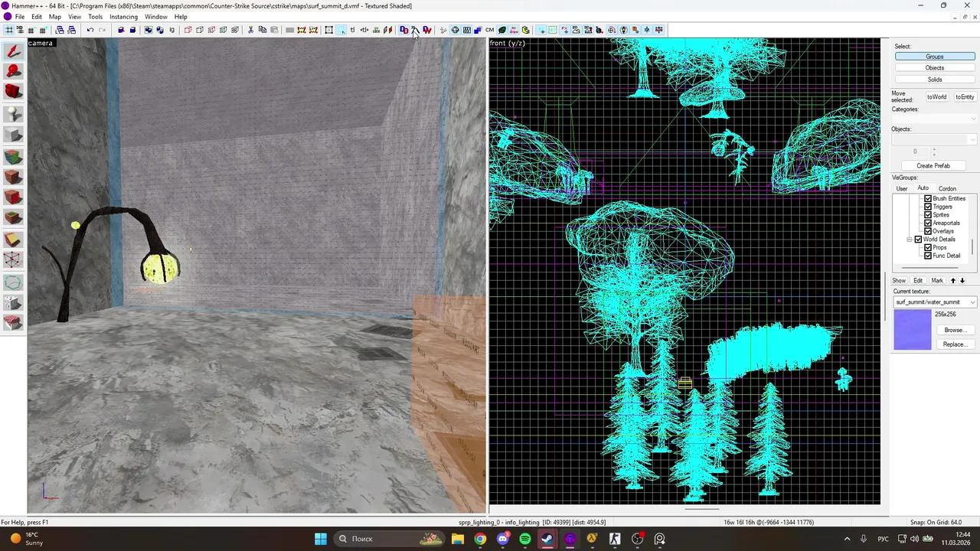Click the Objects count stepper arrows
This screenshot has height=551, width=980.
tap(933, 152)
